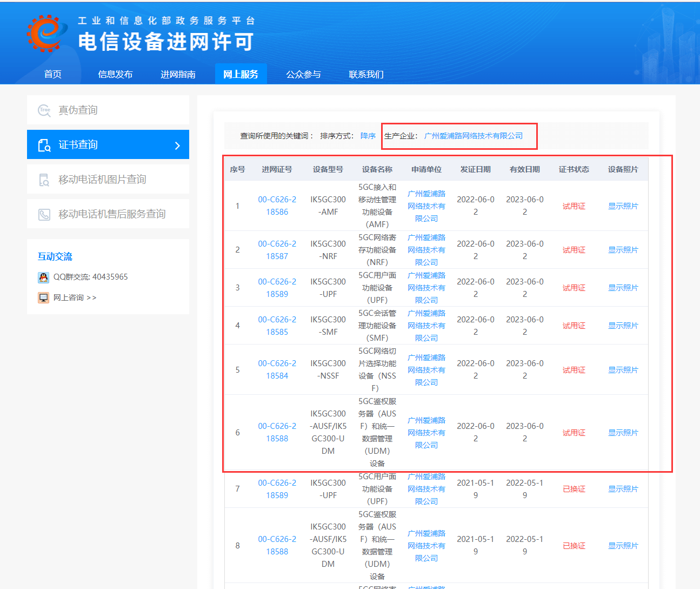Open 移动电话机售后服务查询 in the sidebar
This screenshot has height=589, width=700.
pyautogui.click(x=108, y=214)
